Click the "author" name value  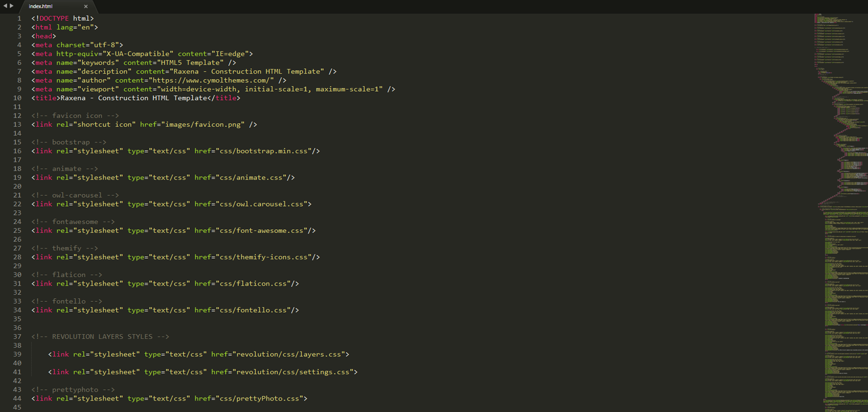click(94, 80)
